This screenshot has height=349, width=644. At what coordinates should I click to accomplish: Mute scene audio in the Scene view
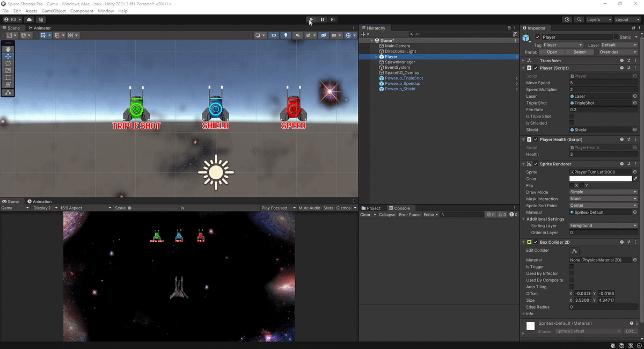pyautogui.click(x=298, y=35)
